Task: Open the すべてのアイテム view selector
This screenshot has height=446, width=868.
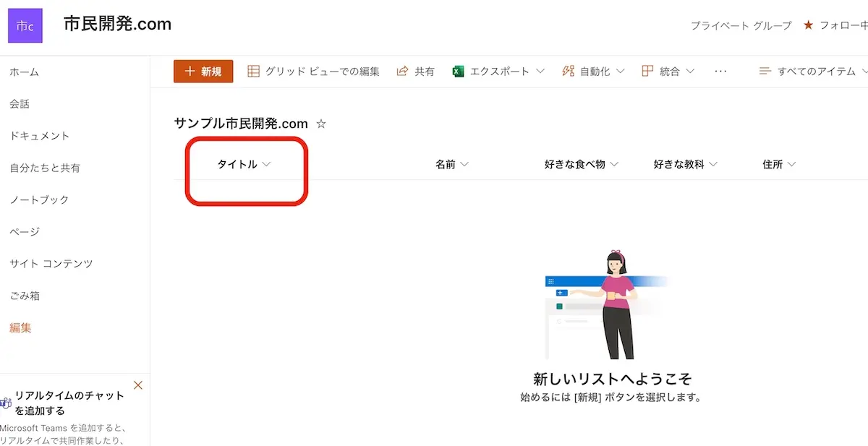Action: click(813, 72)
